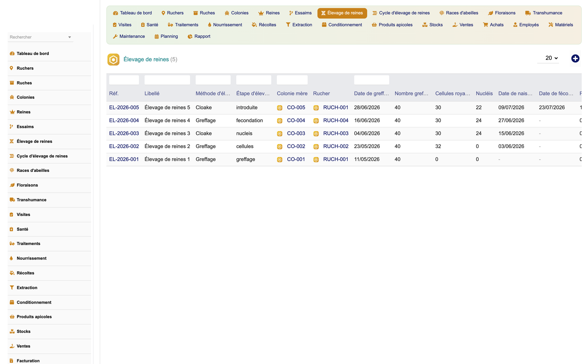The height and width of the screenshot is (364, 588).
Task: Open the CO-004 mother colony link
Action: click(296, 121)
